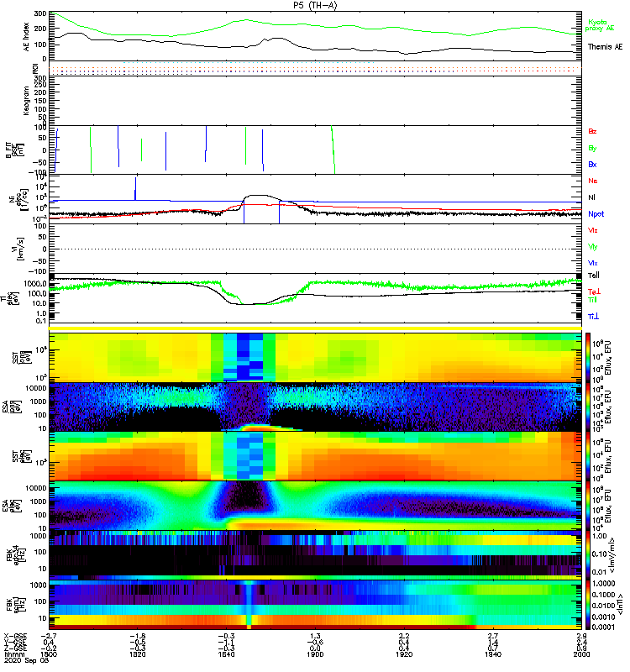Screen dimensions: 630x672
Task: Click the 1800 time tick label
Action: tap(49, 654)
